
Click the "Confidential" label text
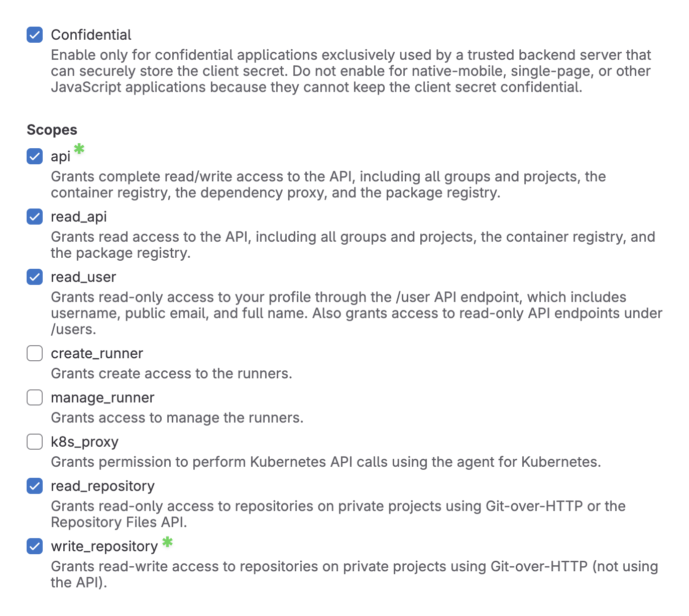[x=91, y=35]
